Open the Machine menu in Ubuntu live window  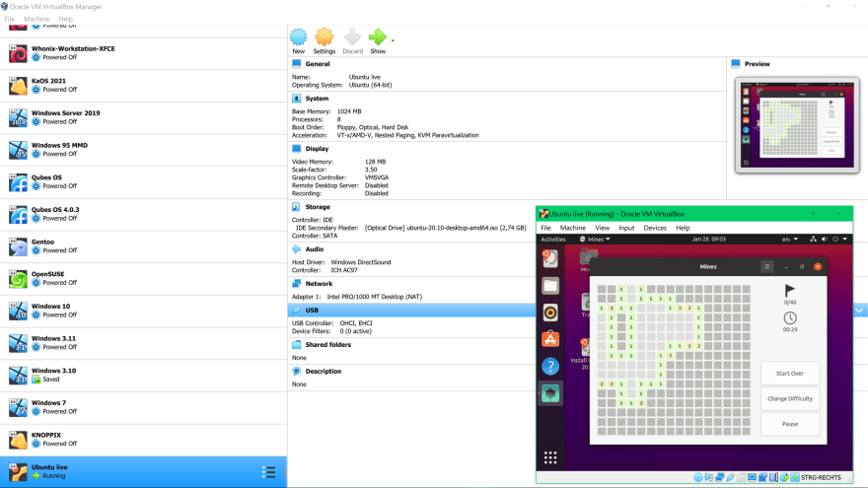click(572, 228)
